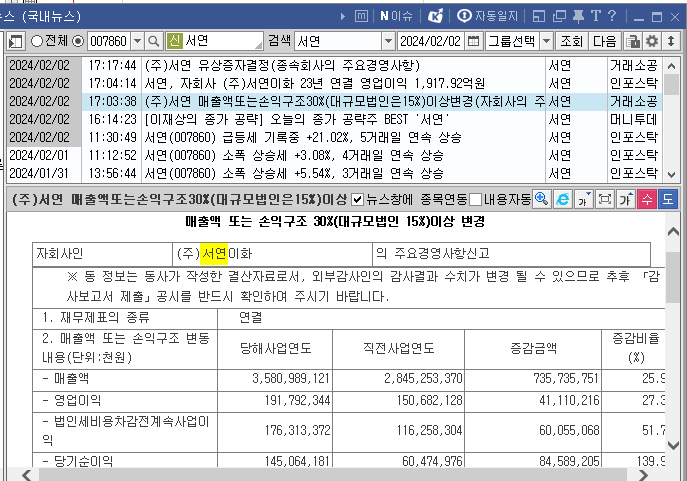
Task: Click the blue 도 sell icon
Action: 668,199
